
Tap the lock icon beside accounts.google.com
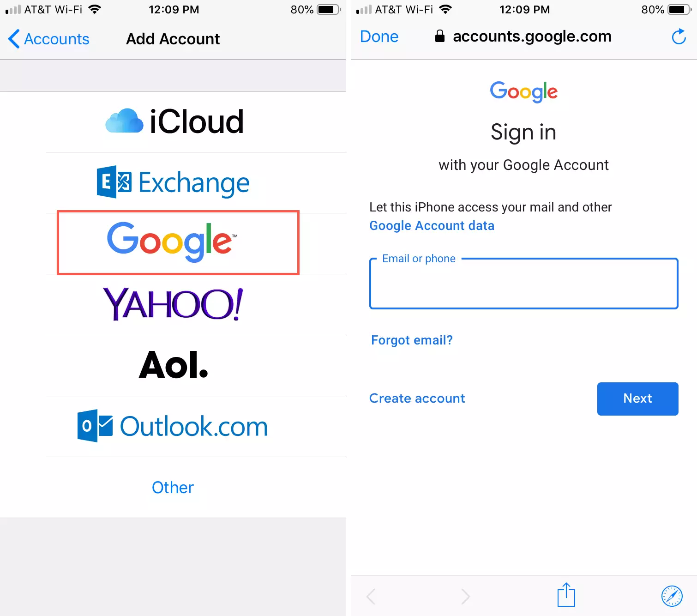pyautogui.click(x=440, y=36)
